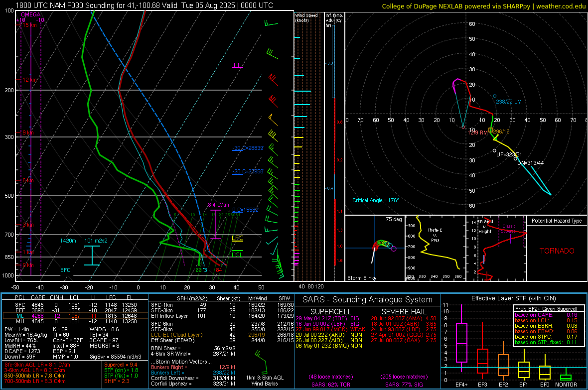Click the "STP (cin) = 1.8" value
Screen dimensions: 588x390
click(121, 370)
